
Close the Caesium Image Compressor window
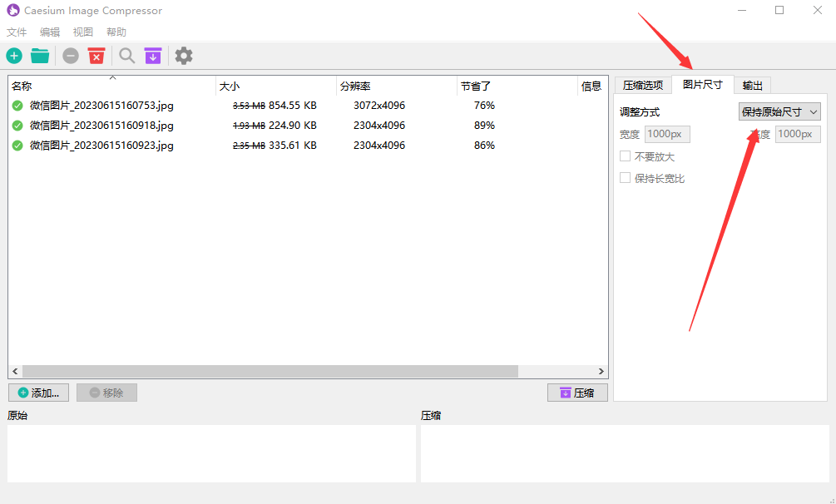818,10
